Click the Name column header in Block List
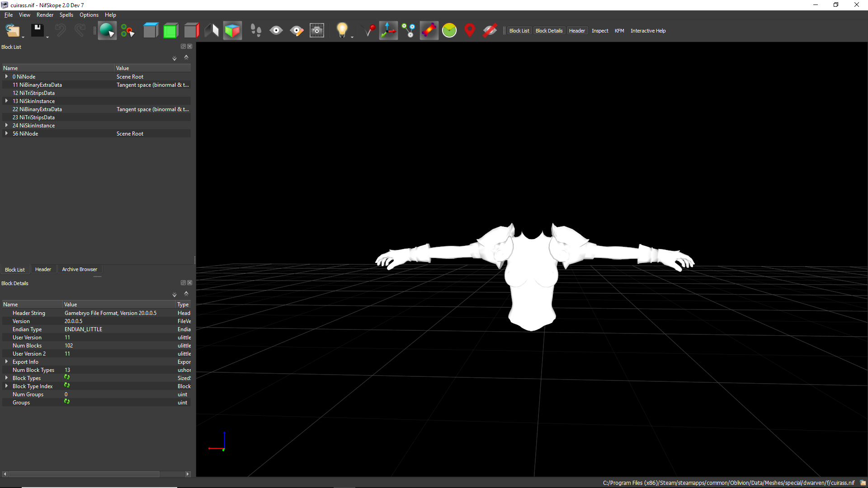Viewport: 868px width, 488px height. point(58,68)
